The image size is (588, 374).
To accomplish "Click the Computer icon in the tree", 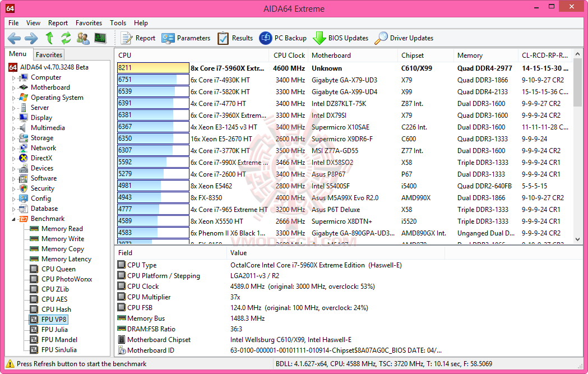I will pyautogui.click(x=24, y=77).
